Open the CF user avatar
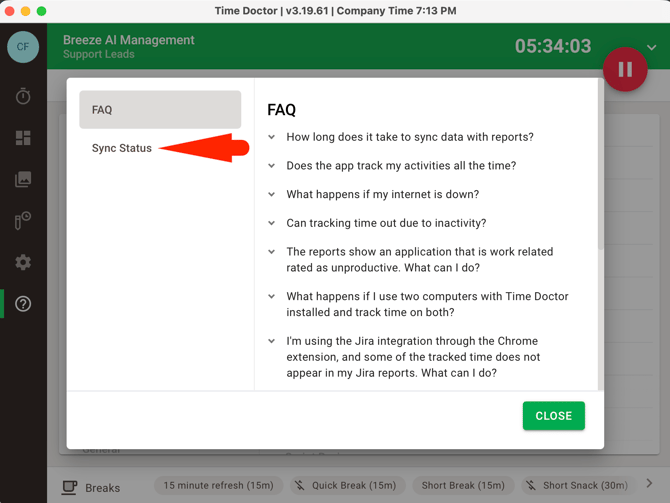The width and height of the screenshot is (670, 503). (x=23, y=47)
